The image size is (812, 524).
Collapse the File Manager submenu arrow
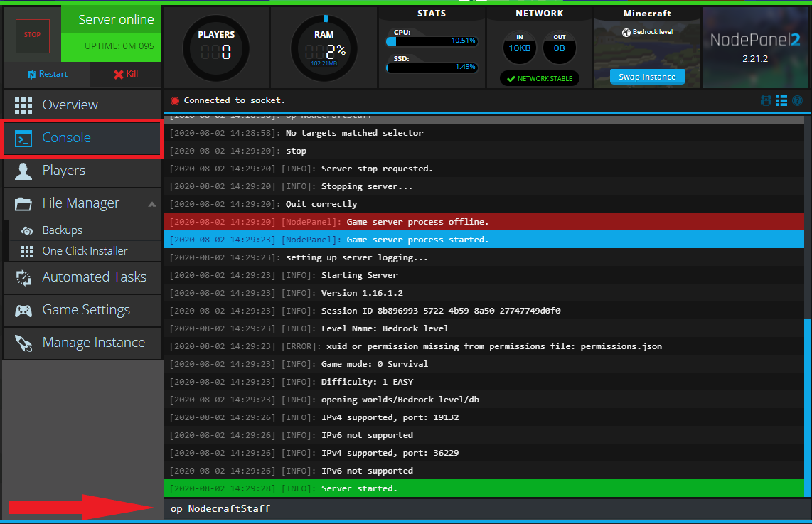click(152, 204)
